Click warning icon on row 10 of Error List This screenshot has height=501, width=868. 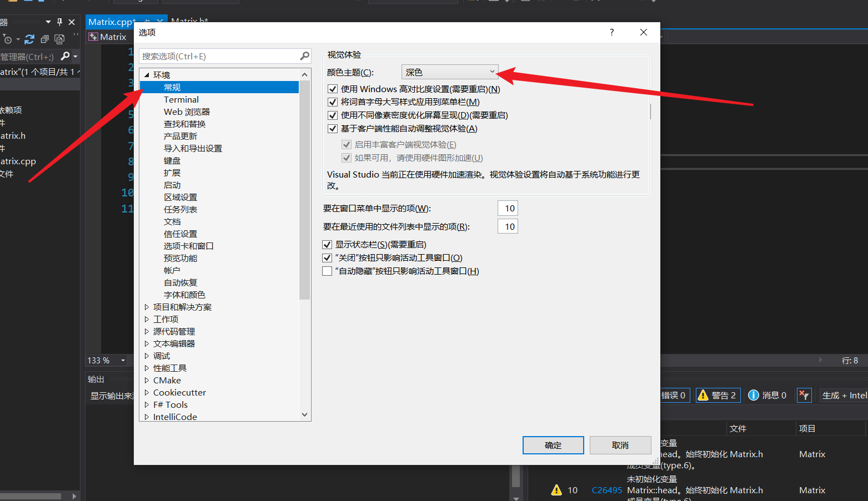[x=556, y=490]
